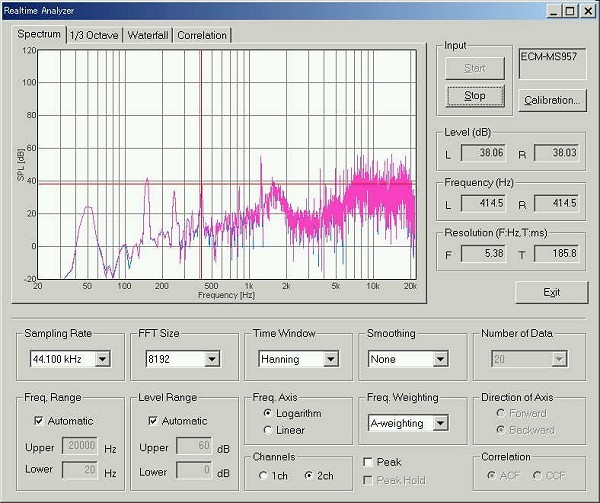Choose 2ch channel mode
This screenshot has height=503, width=600.
309,475
